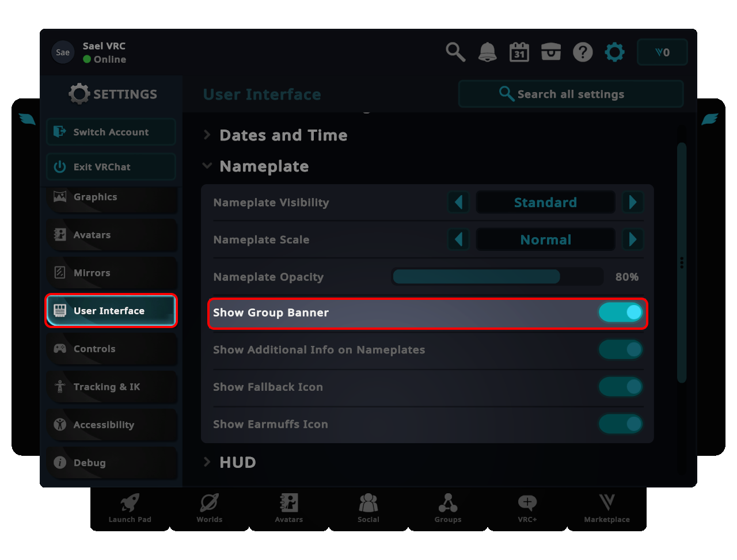Click the Search all settings field
Viewport: 737px width, 560px height.
(x=570, y=94)
